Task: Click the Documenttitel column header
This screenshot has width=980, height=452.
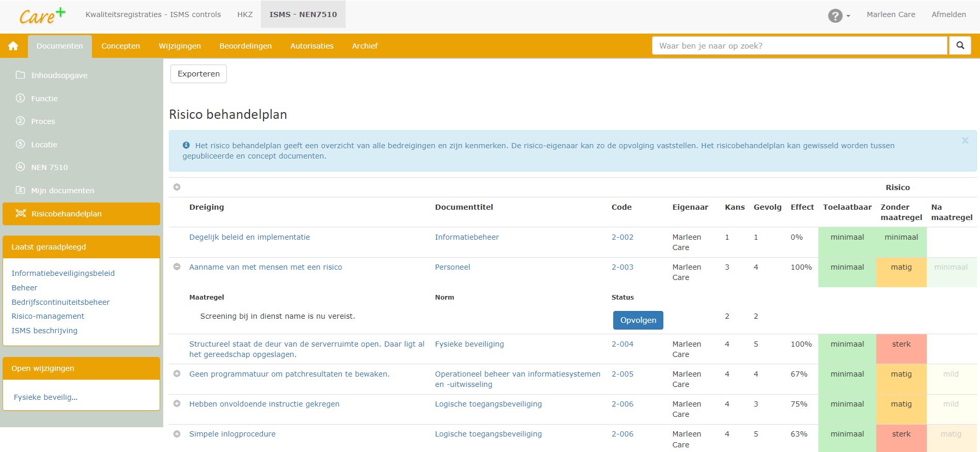Action: pyautogui.click(x=464, y=207)
